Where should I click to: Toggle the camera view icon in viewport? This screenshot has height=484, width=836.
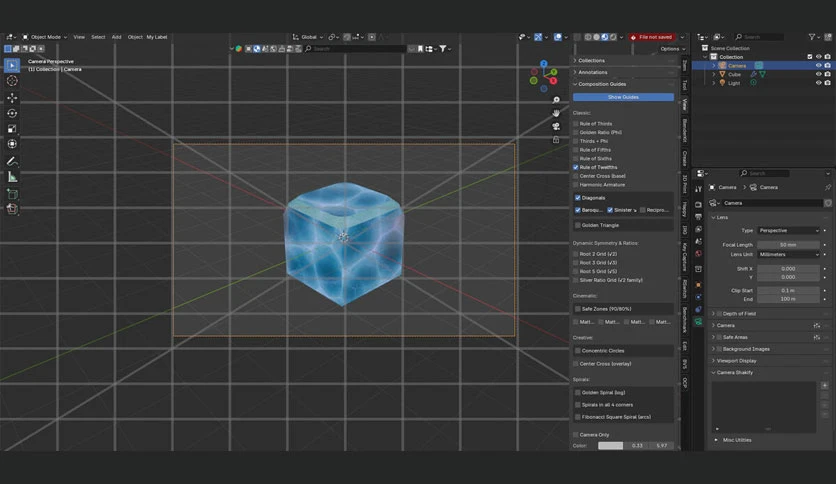pos(556,126)
